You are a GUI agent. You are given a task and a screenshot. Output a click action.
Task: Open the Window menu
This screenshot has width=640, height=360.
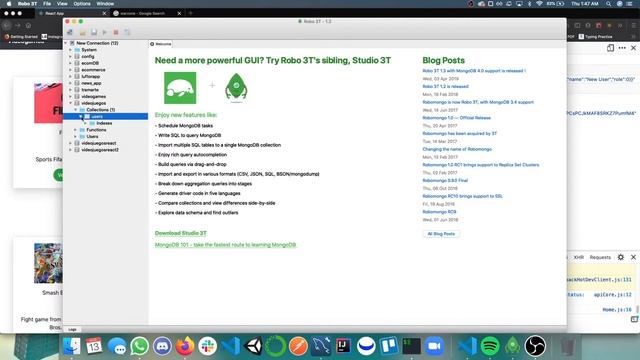[105, 4]
